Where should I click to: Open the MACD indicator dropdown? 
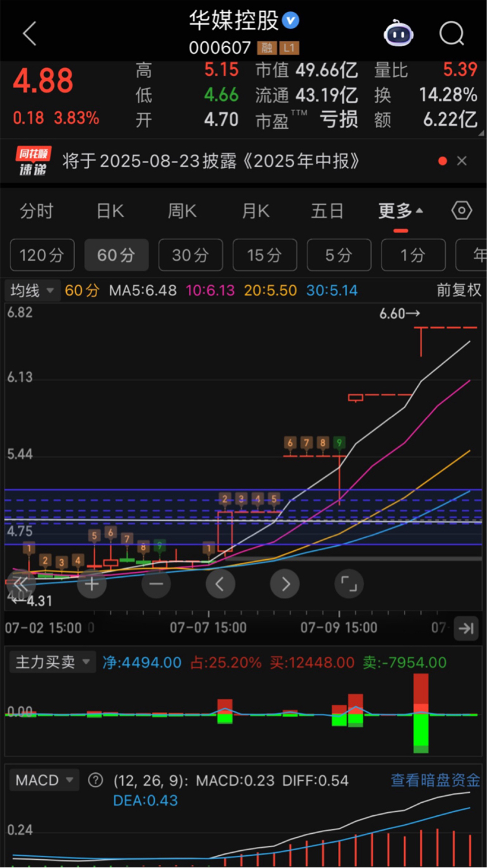[x=44, y=780]
